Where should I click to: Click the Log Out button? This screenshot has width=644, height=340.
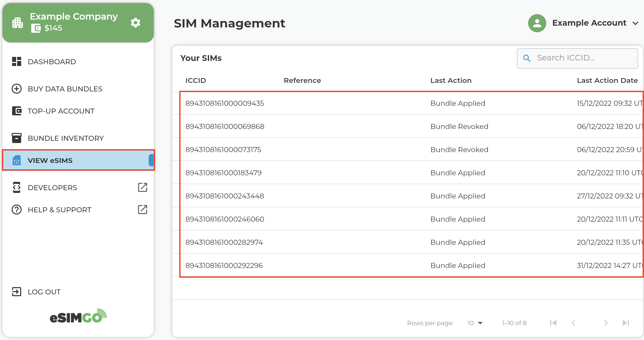pyautogui.click(x=44, y=292)
